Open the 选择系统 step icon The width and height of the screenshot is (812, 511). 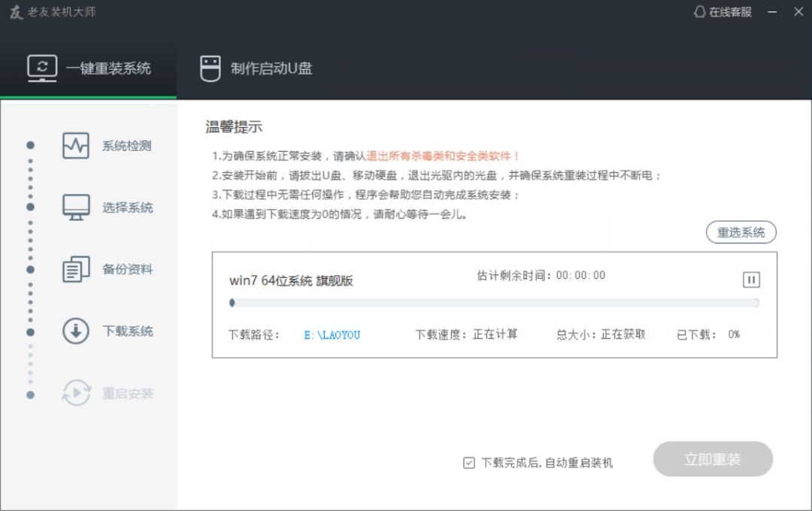click(74, 207)
